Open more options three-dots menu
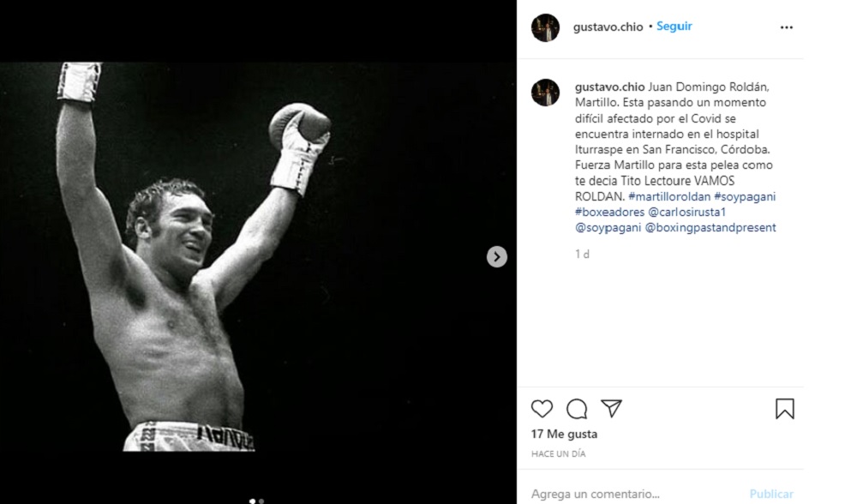This screenshot has height=504, width=857. tap(786, 27)
